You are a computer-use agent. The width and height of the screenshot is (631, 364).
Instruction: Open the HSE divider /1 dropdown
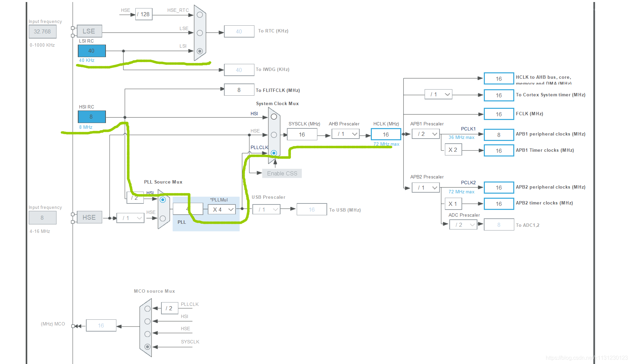coord(130,218)
